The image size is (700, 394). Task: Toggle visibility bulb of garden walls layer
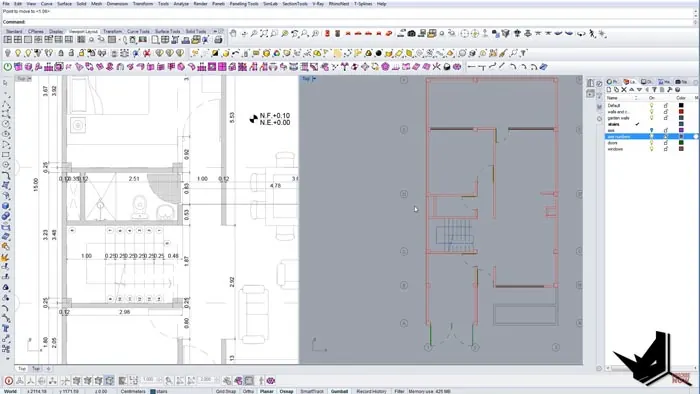tap(651, 118)
